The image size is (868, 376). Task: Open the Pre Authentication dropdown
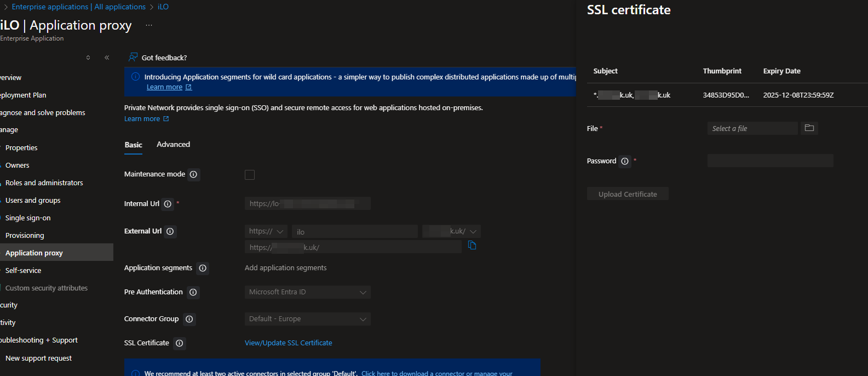(x=308, y=292)
